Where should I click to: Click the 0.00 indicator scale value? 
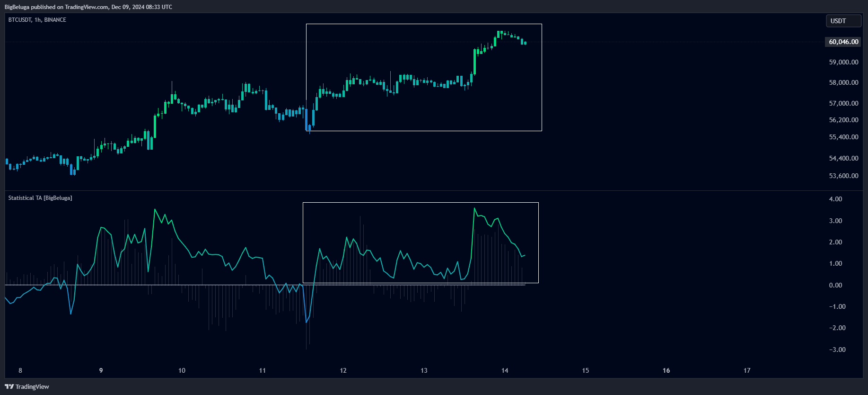(x=835, y=285)
